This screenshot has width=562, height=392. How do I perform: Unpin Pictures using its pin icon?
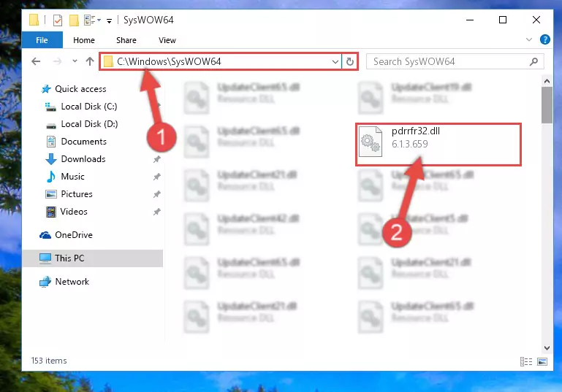(157, 194)
